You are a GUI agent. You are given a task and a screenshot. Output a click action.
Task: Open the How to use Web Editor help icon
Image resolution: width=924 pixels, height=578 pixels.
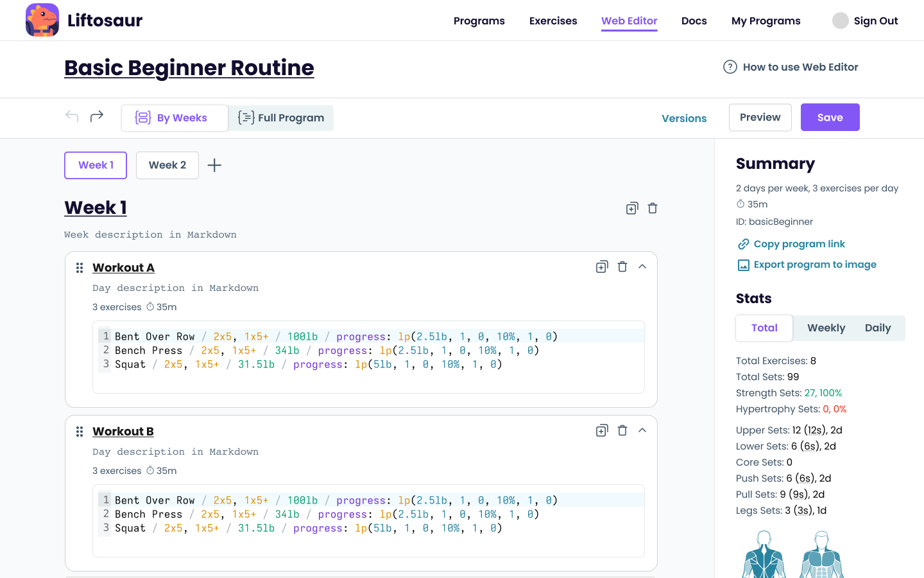tap(730, 67)
